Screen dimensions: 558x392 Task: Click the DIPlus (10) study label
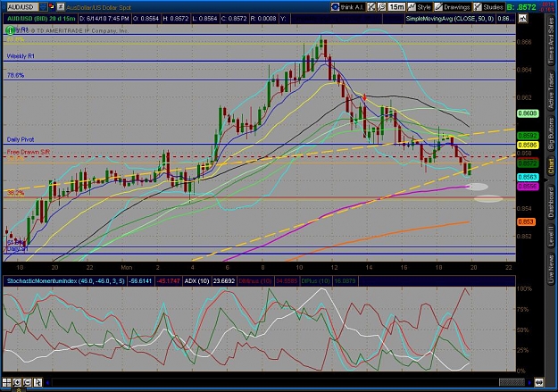click(315, 281)
